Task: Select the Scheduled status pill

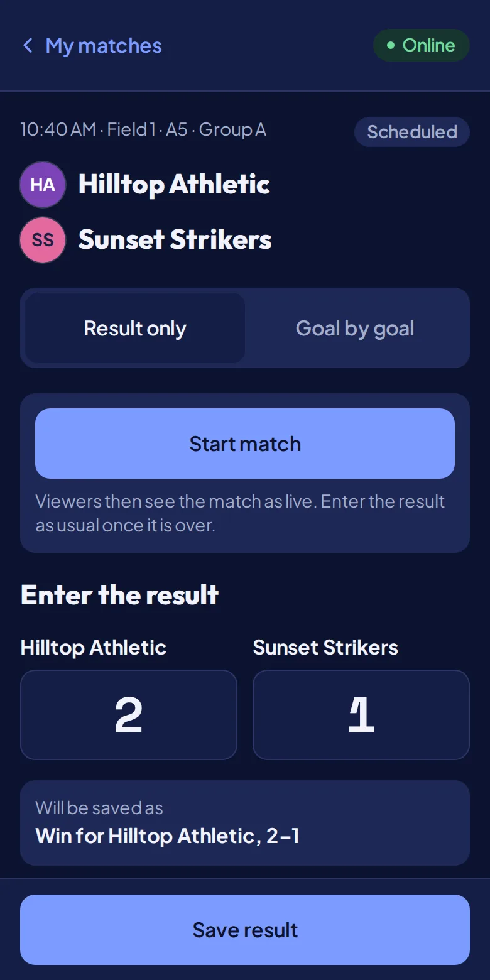Action: pos(412,132)
